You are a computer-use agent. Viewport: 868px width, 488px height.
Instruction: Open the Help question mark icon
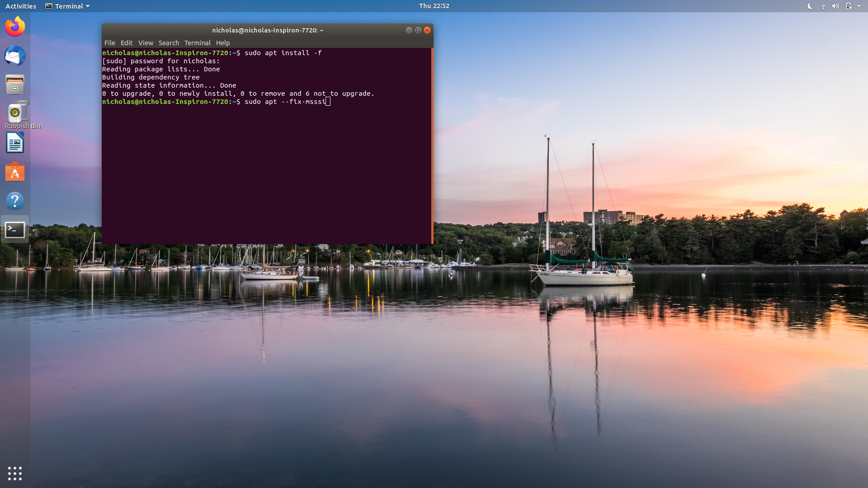pyautogui.click(x=15, y=201)
